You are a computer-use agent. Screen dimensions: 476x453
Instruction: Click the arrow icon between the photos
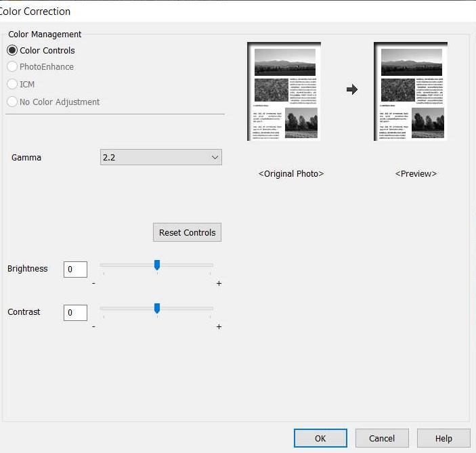point(351,89)
